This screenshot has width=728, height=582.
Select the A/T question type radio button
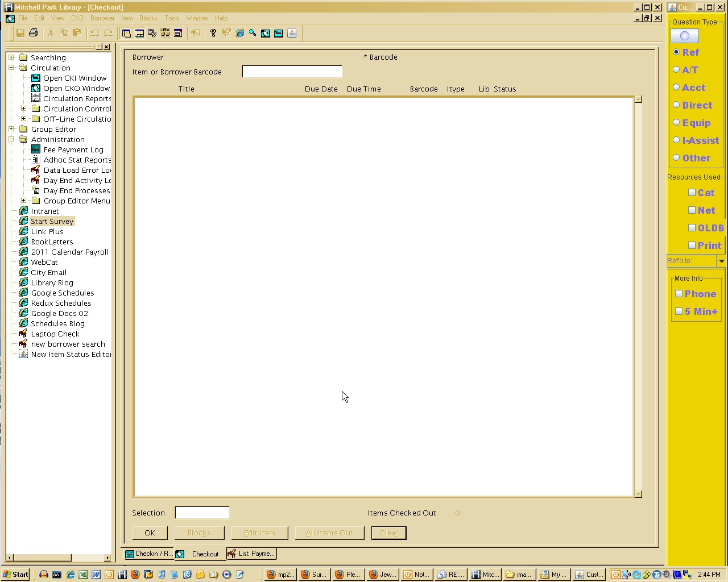(x=676, y=69)
